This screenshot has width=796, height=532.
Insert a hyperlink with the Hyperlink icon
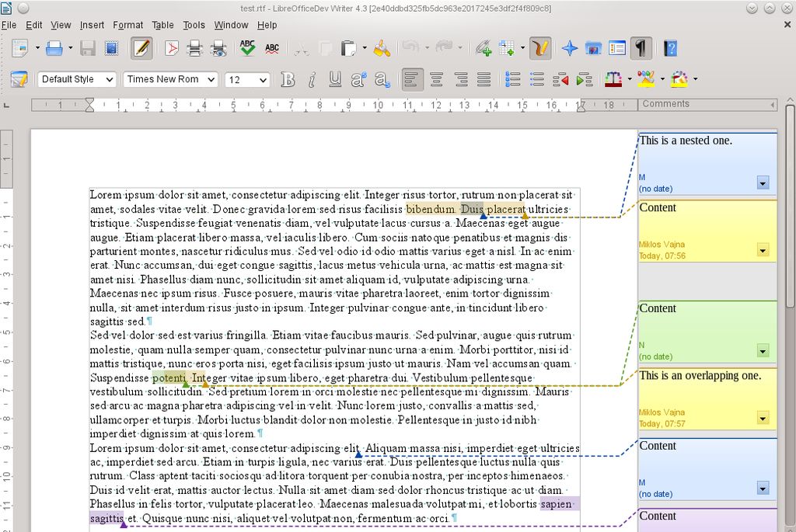point(484,48)
